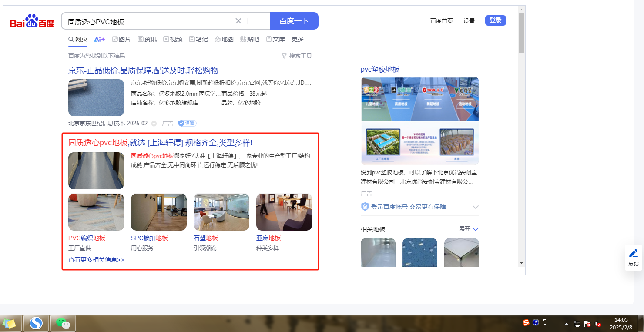Open the 石塑地板 link
Screen dimensions: 644x332
[x=206, y=238]
